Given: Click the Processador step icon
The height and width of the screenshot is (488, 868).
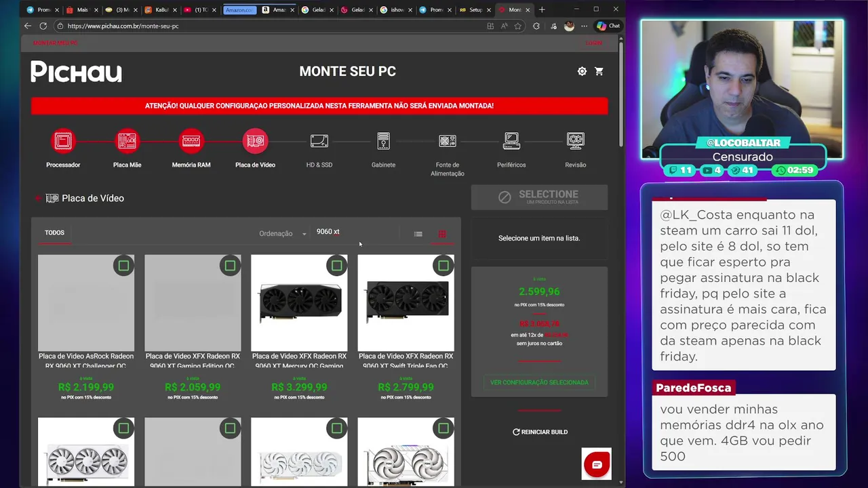Looking at the screenshot, I should (63, 141).
